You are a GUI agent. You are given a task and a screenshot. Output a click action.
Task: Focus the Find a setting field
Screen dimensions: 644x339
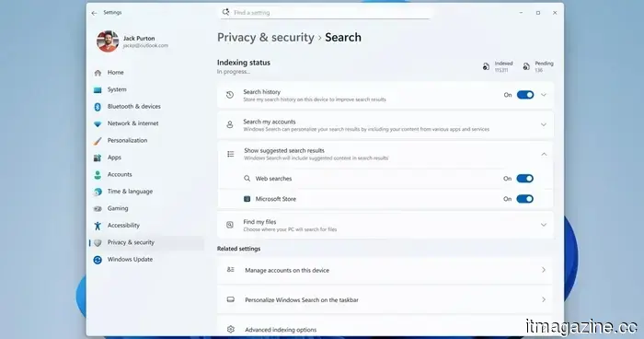coord(325,13)
